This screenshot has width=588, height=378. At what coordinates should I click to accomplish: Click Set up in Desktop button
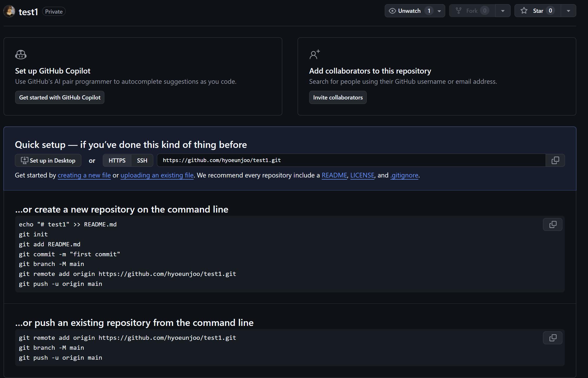48,160
